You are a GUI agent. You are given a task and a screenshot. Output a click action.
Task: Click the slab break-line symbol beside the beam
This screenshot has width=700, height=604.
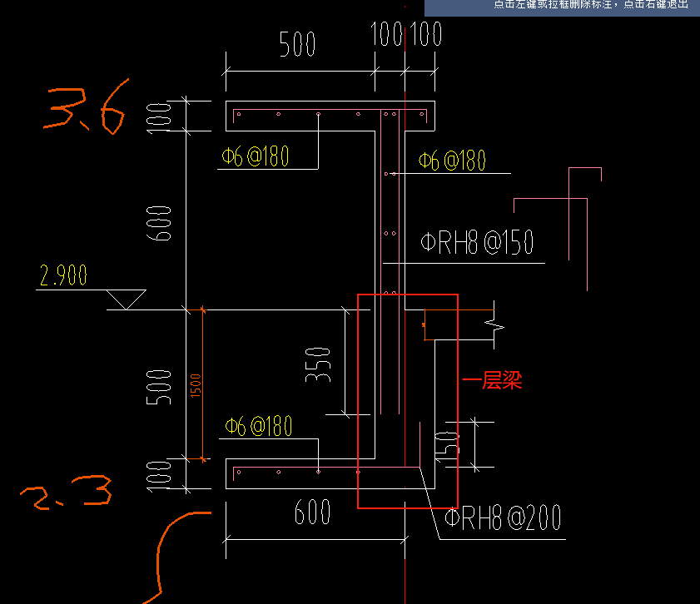(494, 324)
